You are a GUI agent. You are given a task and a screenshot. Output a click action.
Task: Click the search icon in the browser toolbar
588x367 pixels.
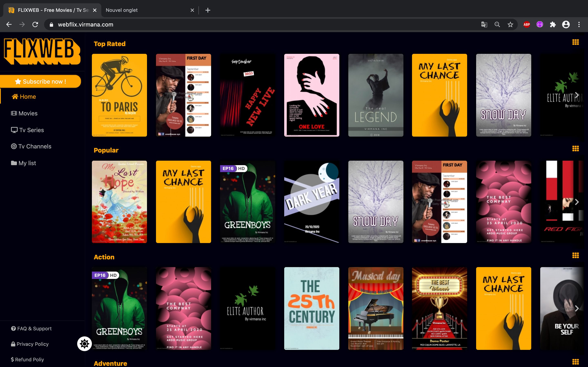(497, 24)
